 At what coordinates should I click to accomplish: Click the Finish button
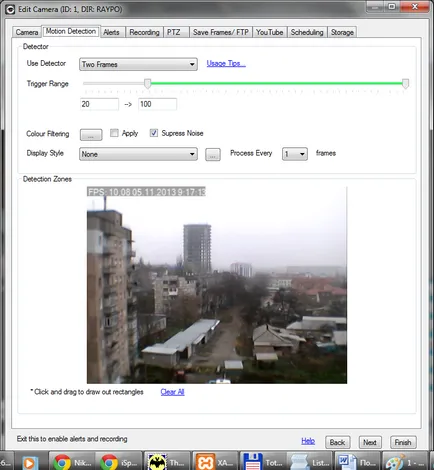(x=403, y=442)
